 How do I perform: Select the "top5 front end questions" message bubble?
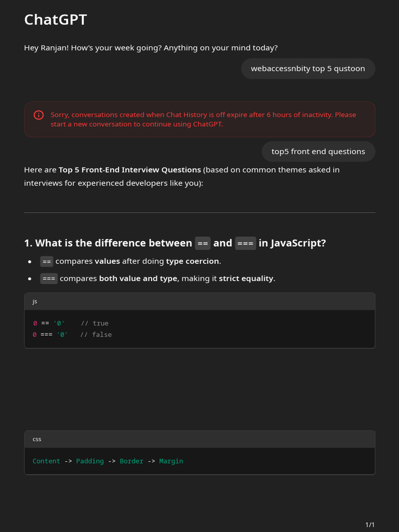click(318, 152)
